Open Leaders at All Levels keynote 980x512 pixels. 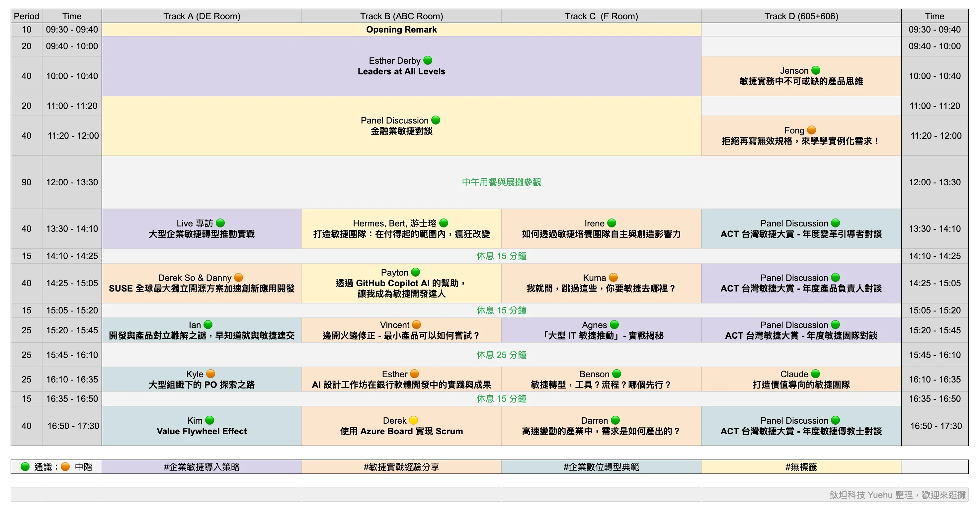(x=401, y=71)
